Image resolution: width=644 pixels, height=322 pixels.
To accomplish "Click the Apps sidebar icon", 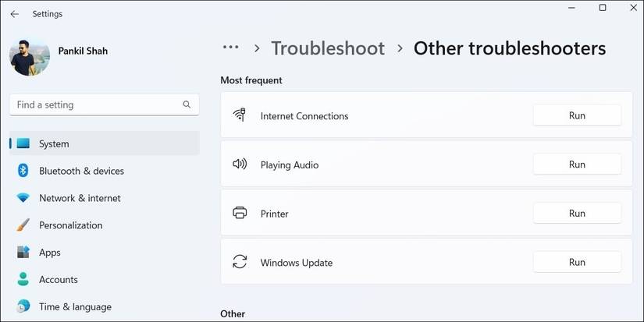I will (23, 253).
